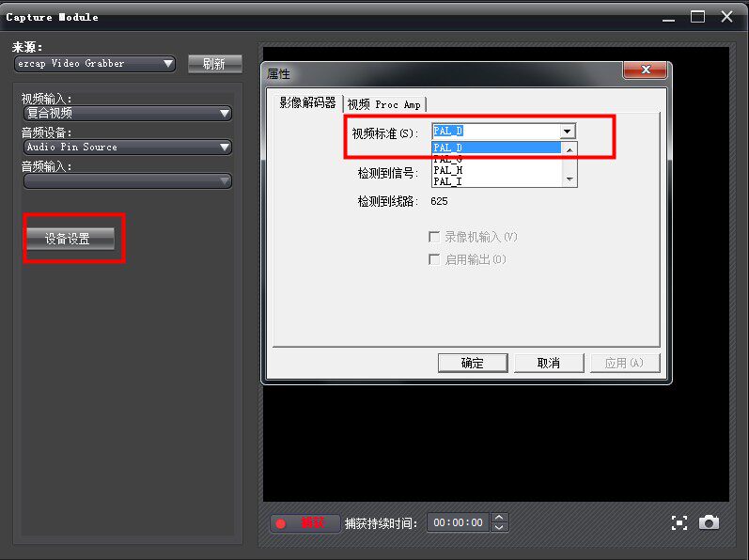Increase capture duration with up arrow
Screen dimensions: 749x560
499,518
